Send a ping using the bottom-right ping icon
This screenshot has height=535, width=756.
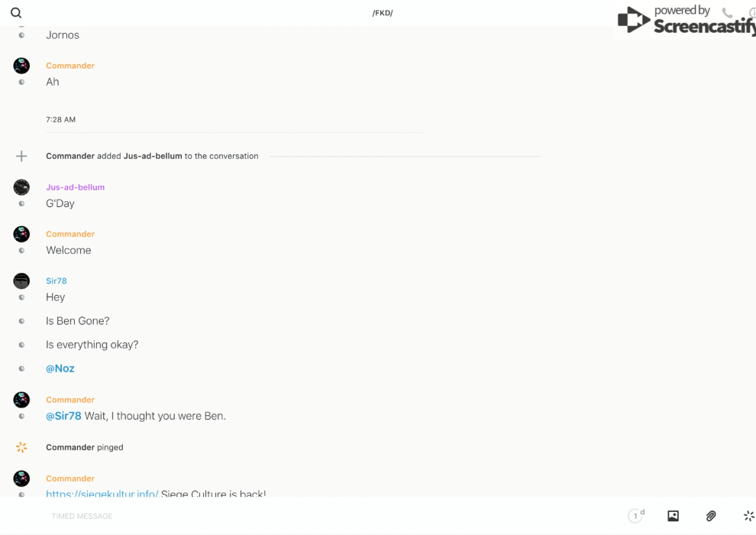(748, 516)
